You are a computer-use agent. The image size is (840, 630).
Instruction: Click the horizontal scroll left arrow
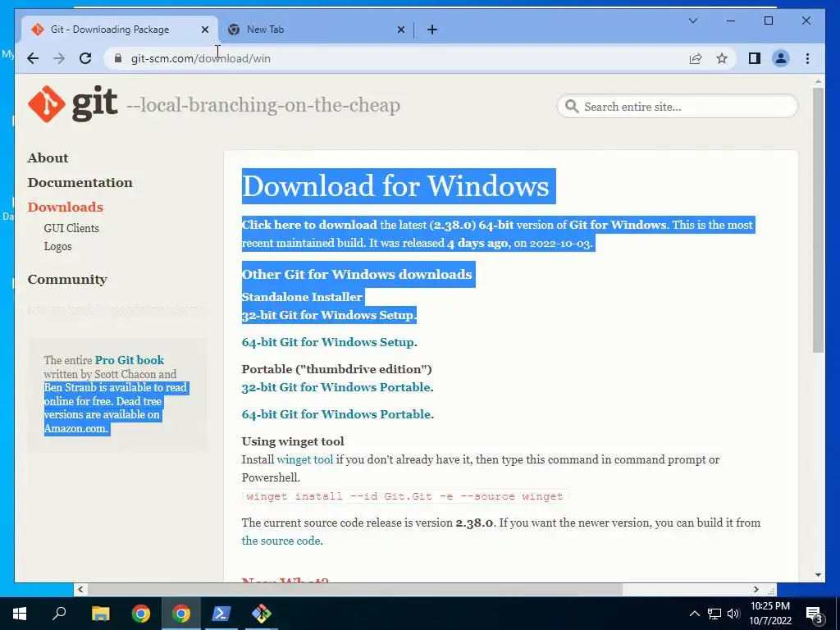(x=80, y=590)
